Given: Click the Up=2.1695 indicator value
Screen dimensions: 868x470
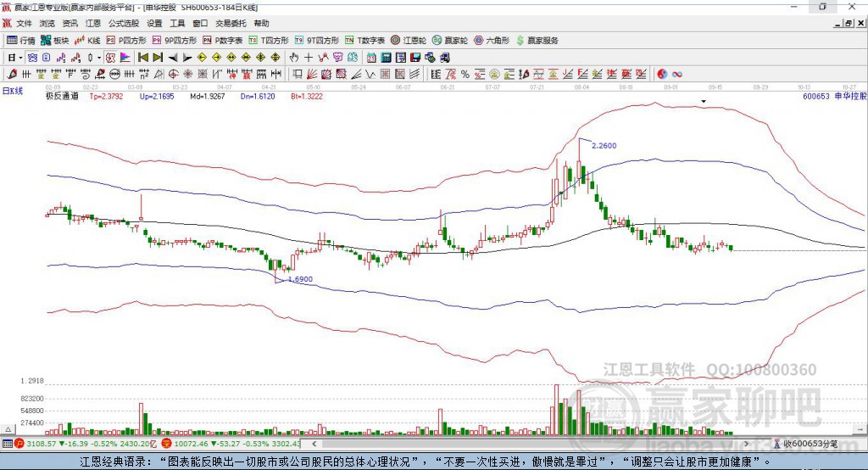Looking at the screenshot, I should coord(157,96).
